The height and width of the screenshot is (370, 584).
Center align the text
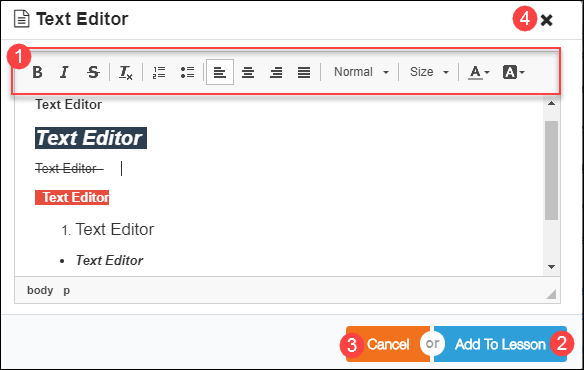pos(248,72)
